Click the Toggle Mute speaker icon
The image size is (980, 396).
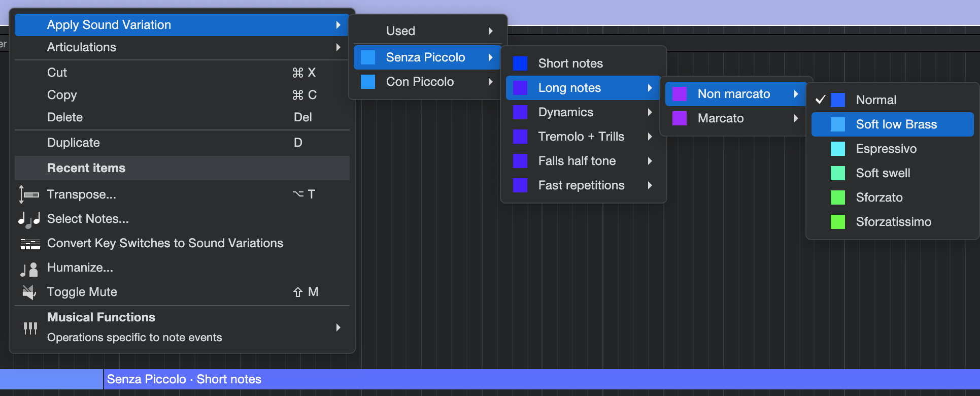(29, 292)
